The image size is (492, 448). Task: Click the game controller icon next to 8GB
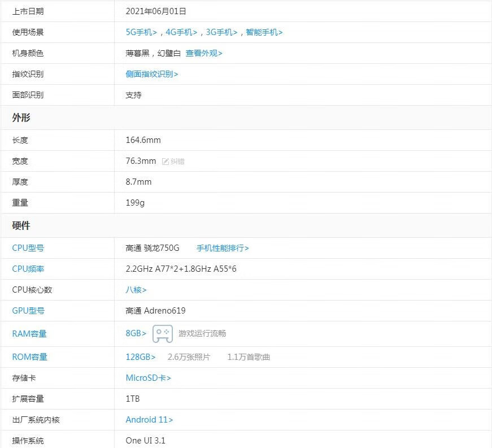tap(163, 333)
